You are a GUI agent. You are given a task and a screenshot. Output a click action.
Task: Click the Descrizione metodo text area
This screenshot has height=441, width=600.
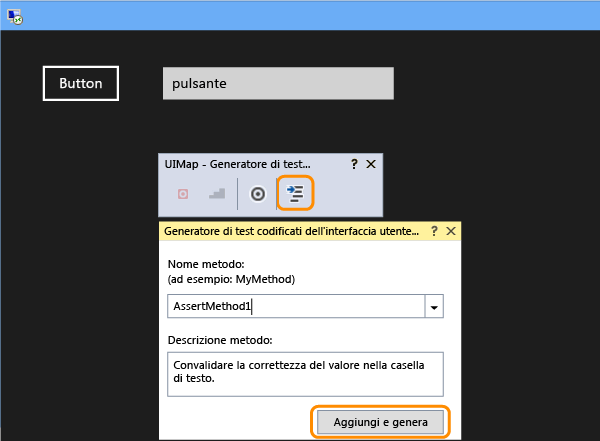[x=305, y=374]
